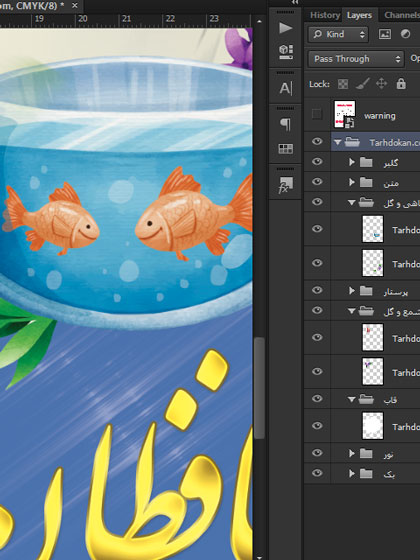Collapse the Tarhdokan group

point(338,142)
